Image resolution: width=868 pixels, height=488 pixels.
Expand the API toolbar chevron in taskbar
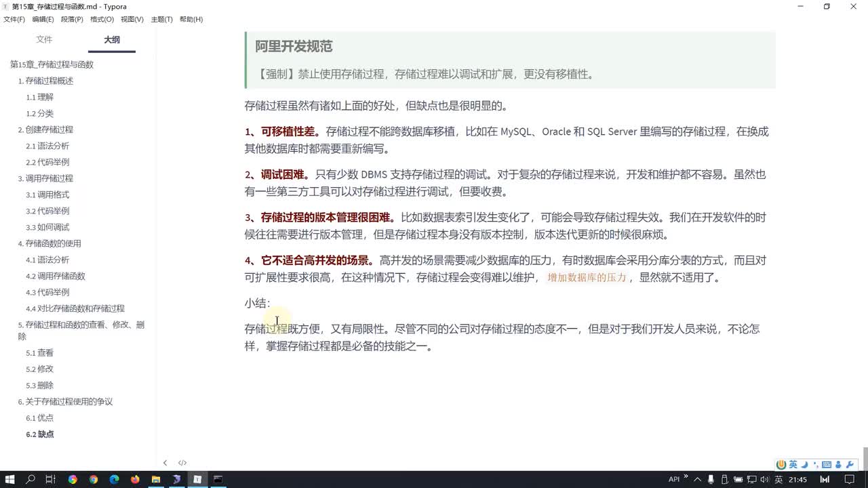[x=686, y=476]
